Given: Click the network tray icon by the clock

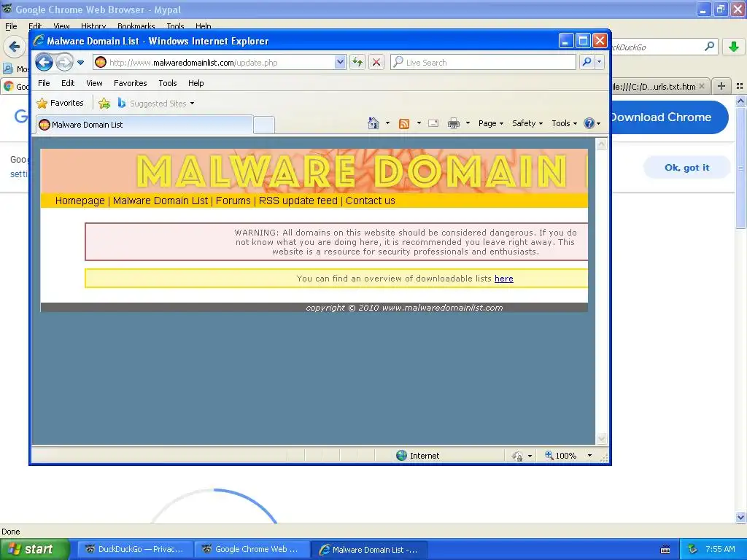Looking at the screenshot, I should 693,550.
